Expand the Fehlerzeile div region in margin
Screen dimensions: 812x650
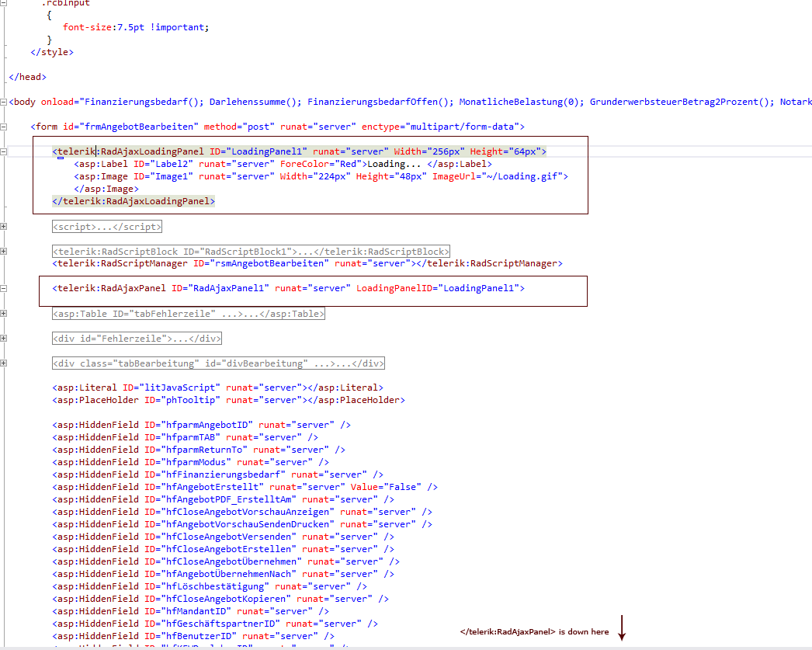point(3,339)
